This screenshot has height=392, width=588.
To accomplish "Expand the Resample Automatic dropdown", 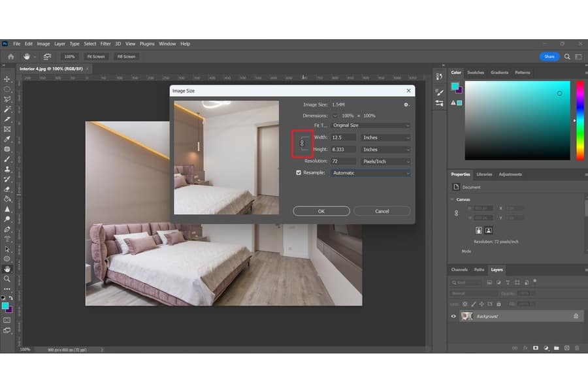I will click(370, 173).
